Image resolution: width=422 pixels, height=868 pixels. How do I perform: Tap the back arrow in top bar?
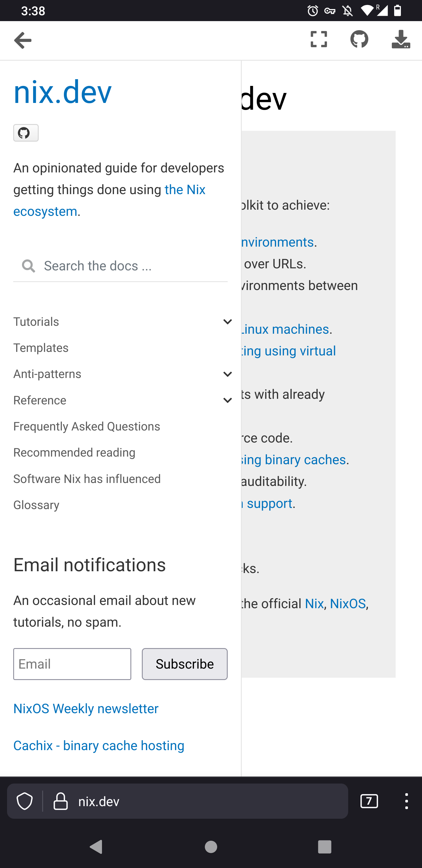(23, 40)
